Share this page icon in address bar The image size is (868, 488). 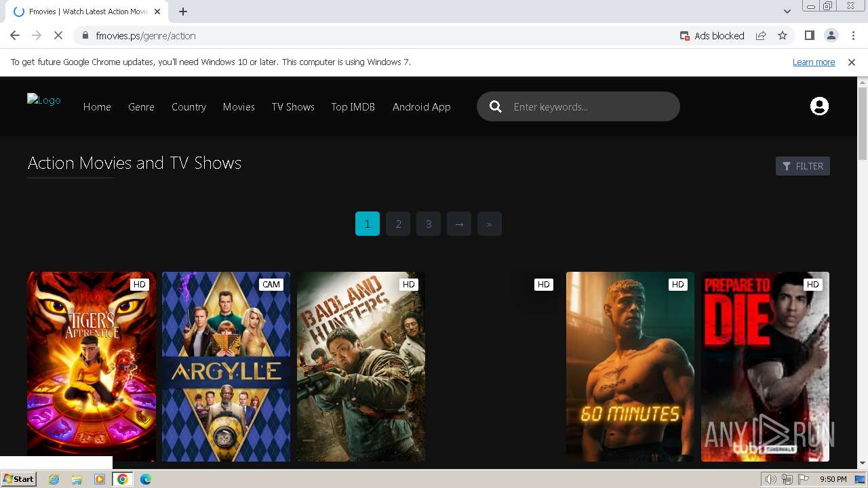pos(761,36)
